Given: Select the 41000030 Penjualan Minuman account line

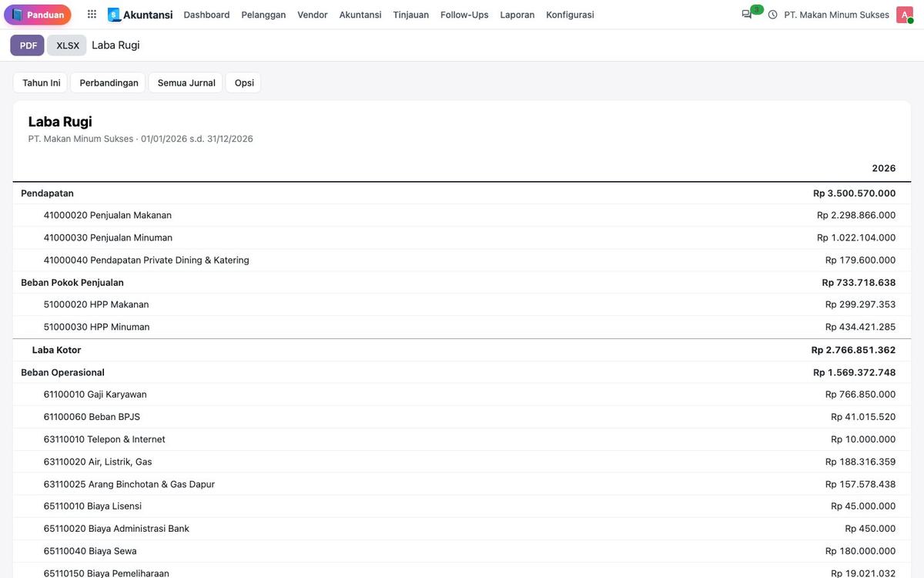Looking at the screenshot, I should click(462, 237).
